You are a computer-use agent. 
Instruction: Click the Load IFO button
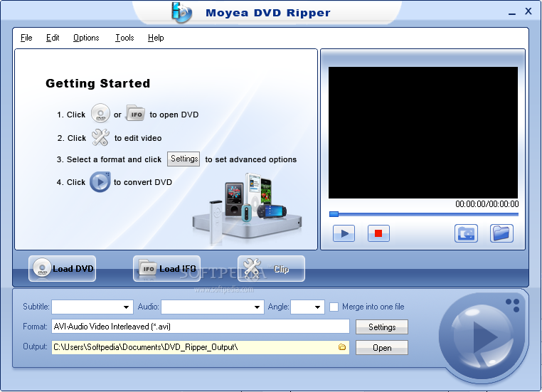pos(166,269)
